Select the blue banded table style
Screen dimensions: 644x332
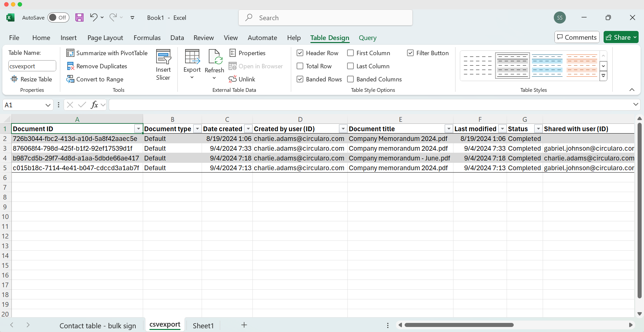coord(547,65)
